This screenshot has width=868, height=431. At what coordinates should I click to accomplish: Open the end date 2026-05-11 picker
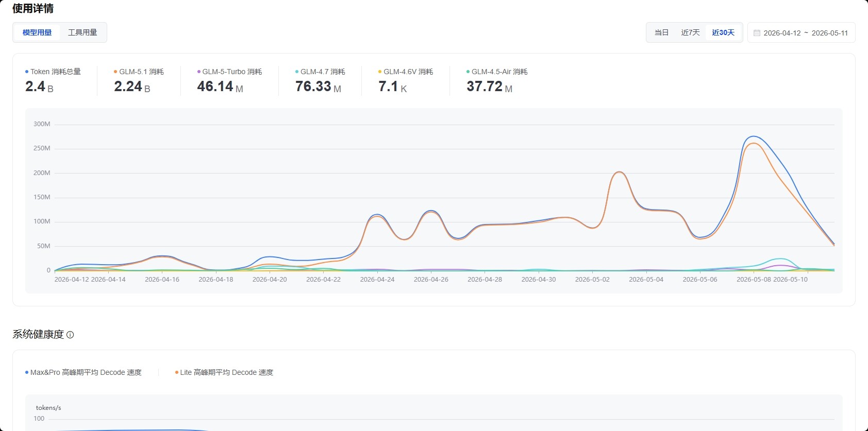click(x=830, y=33)
